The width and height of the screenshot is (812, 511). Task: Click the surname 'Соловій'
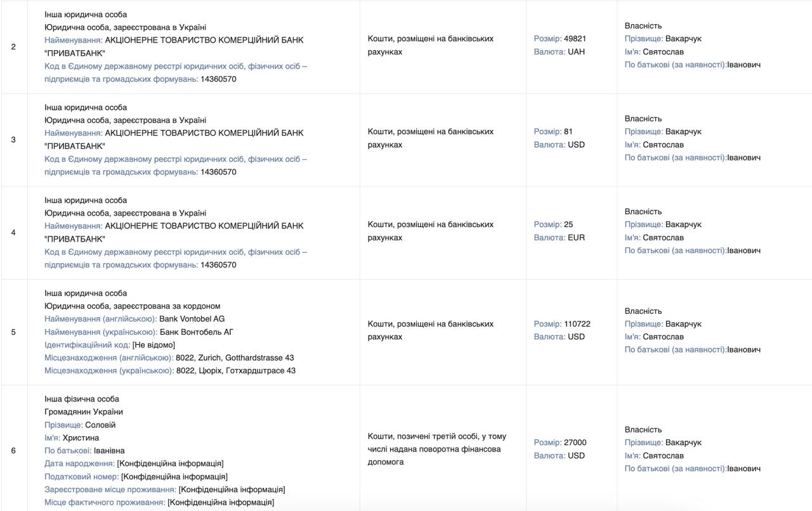pos(100,425)
